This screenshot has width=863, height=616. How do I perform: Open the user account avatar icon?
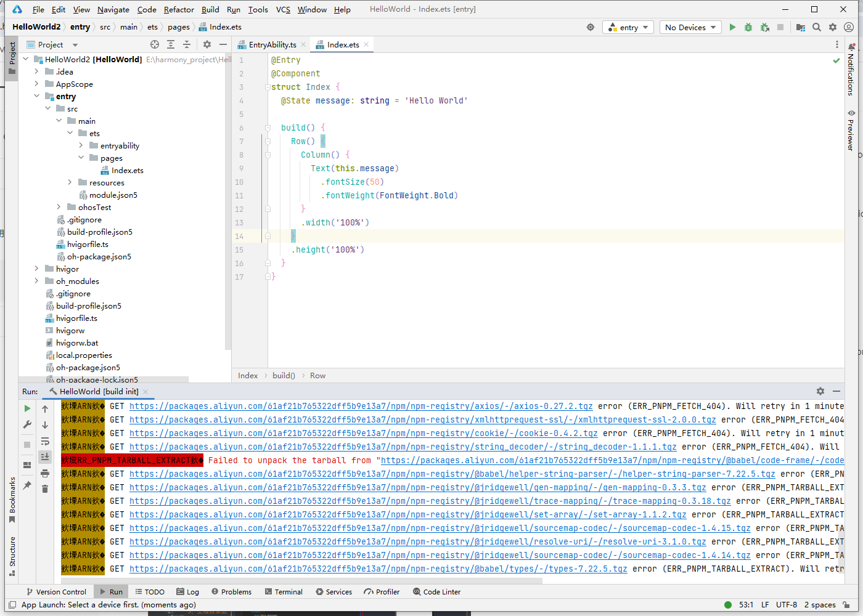[849, 27]
